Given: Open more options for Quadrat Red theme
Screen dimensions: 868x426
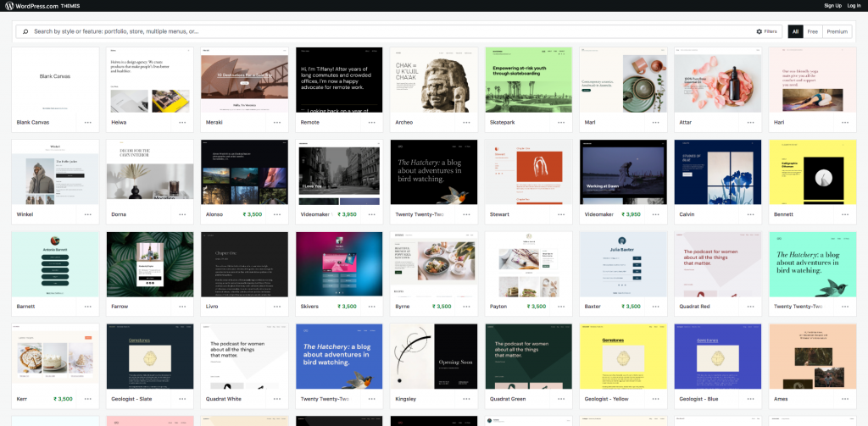Looking at the screenshot, I should tap(751, 307).
